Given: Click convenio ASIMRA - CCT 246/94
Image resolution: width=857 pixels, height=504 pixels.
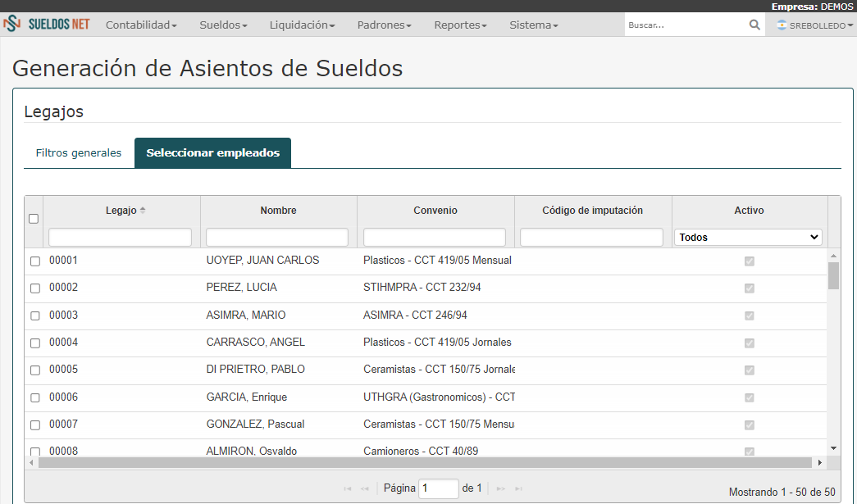Looking at the screenshot, I should pos(416,315).
